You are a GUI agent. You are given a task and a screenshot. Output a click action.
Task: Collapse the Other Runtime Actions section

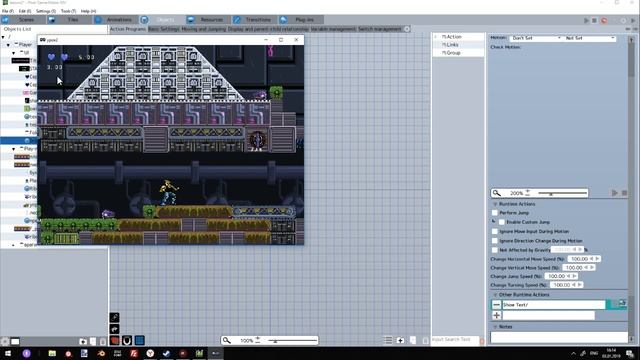495,295
